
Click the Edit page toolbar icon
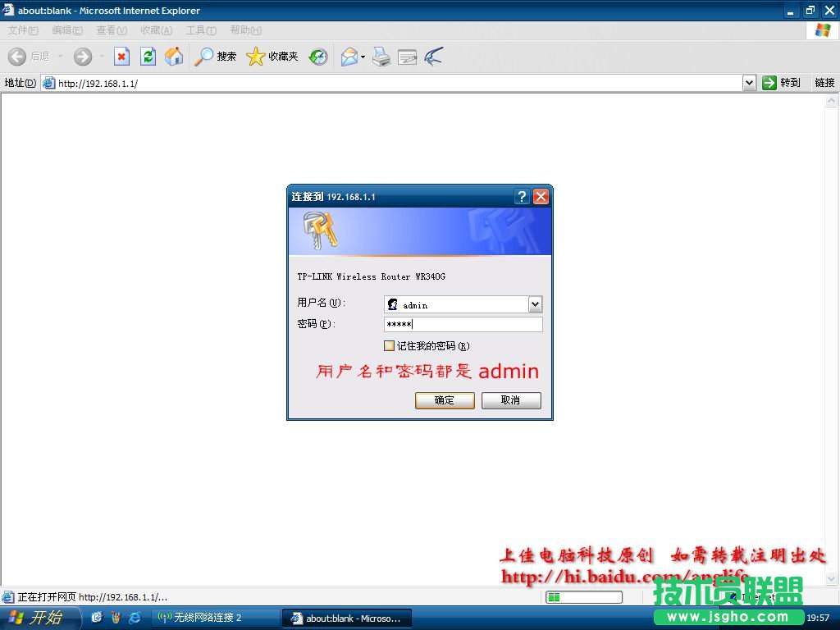pos(407,57)
